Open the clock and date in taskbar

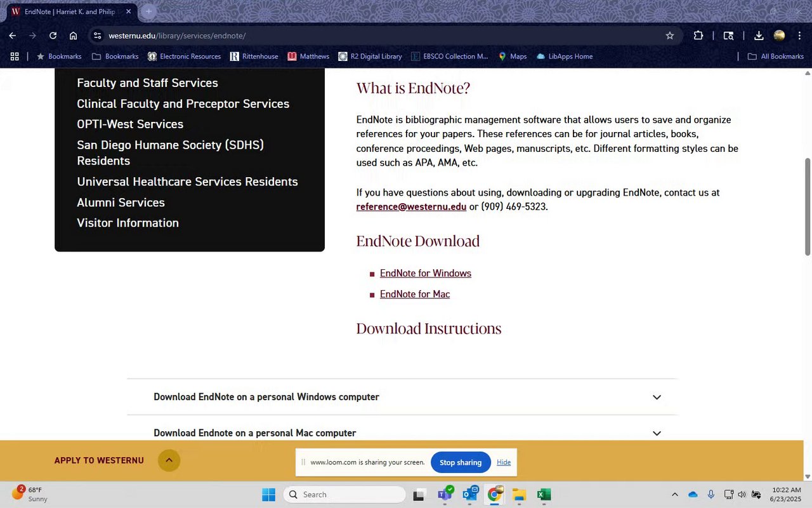click(x=786, y=495)
